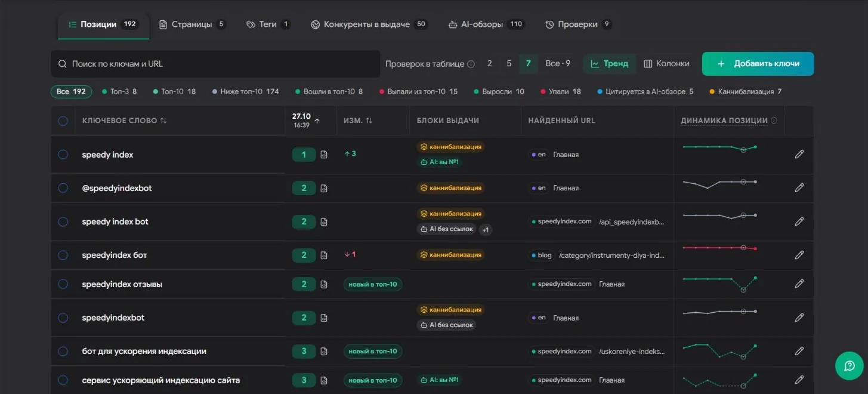Click the red trend sparkline for speedyindex бот
This screenshot has width=868, height=394.
(x=720, y=248)
